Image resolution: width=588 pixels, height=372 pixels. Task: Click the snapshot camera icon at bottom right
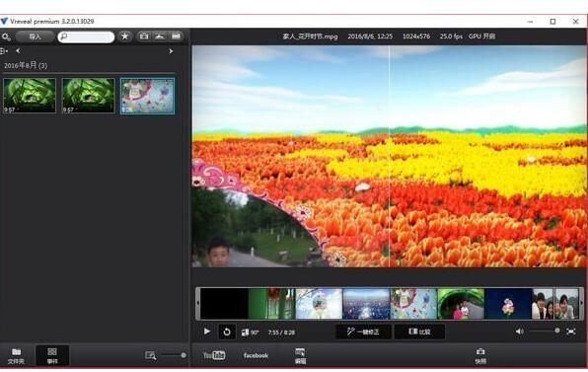[x=480, y=355]
